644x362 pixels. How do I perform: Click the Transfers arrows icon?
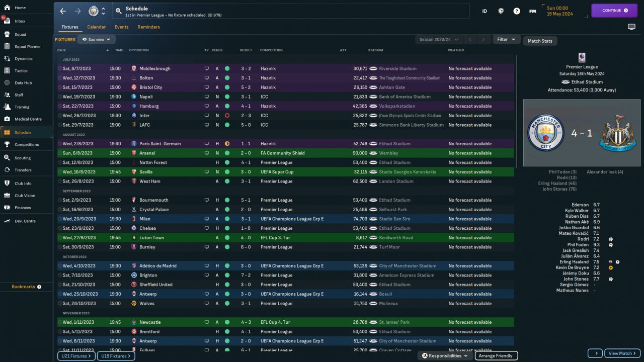[x=7, y=170]
